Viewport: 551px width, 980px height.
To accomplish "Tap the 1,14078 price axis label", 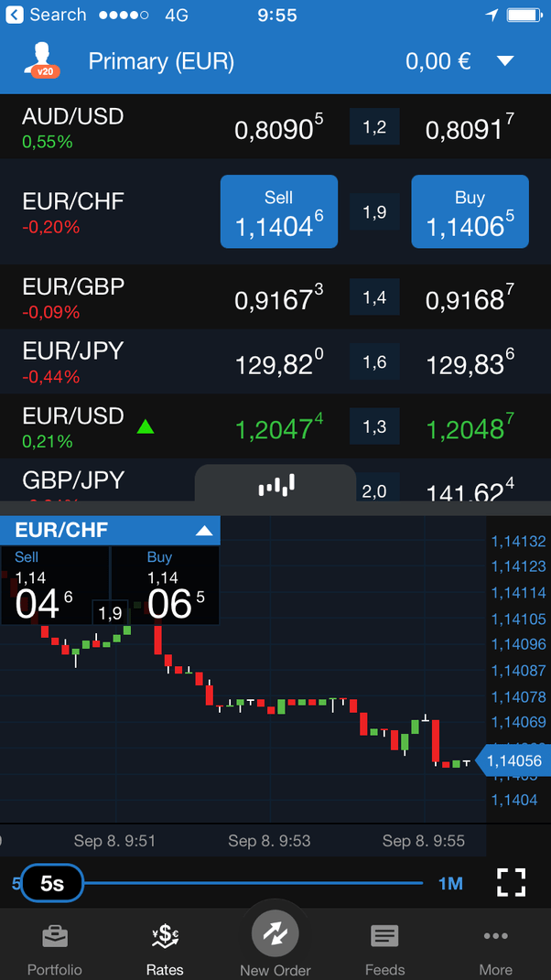I will coord(518,696).
